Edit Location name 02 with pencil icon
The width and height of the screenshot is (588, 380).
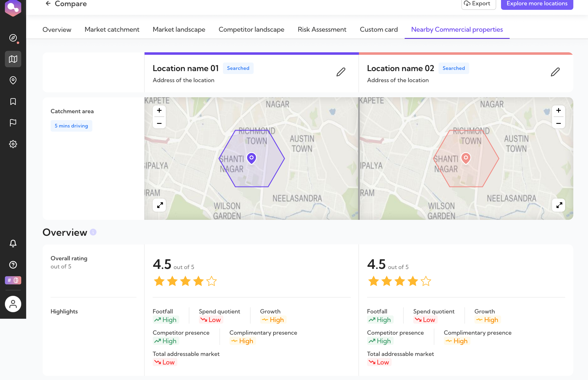pyautogui.click(x=555, y=72)
